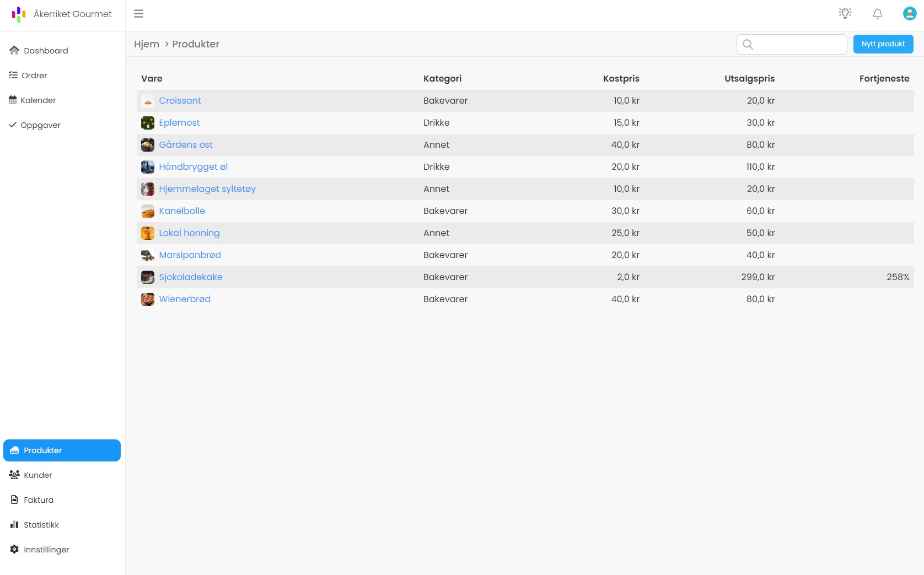924x575 pixels.
Task: Click the search magnifier icon
Action: pyautogui.click(x=748, y=45)
